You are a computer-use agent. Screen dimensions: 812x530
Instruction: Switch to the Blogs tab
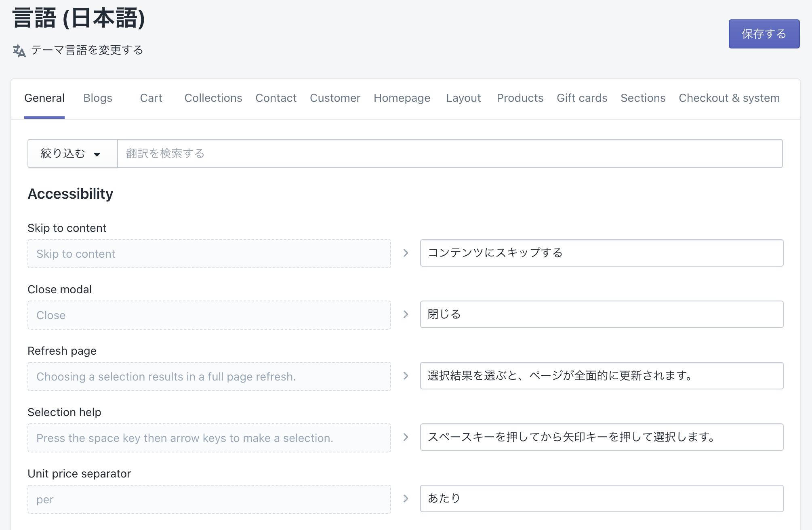(x=98, y=98)
